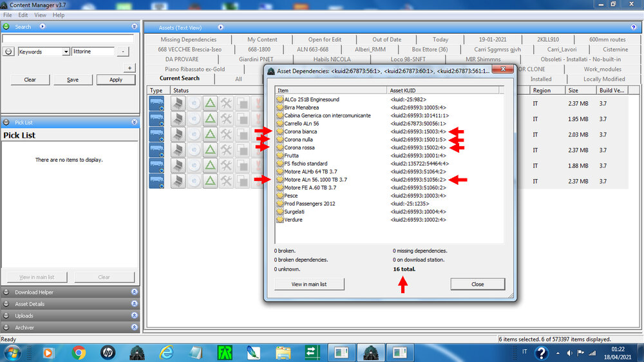
Task: Open the Open for Edit tab
Action: point(325,39)
